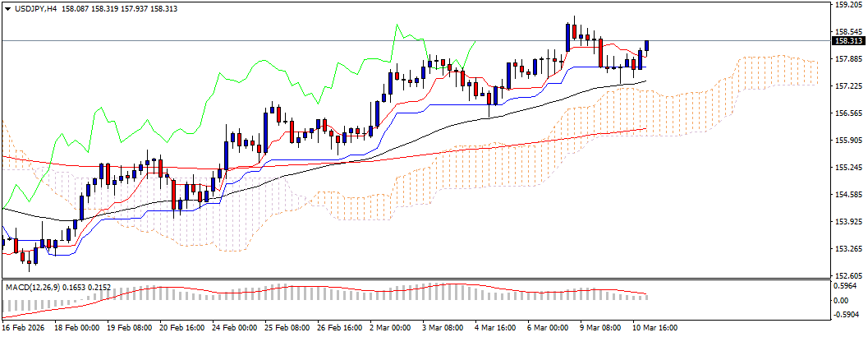Click the 155.905 price axis label
The image size is (868, 337).
[849, 141]
